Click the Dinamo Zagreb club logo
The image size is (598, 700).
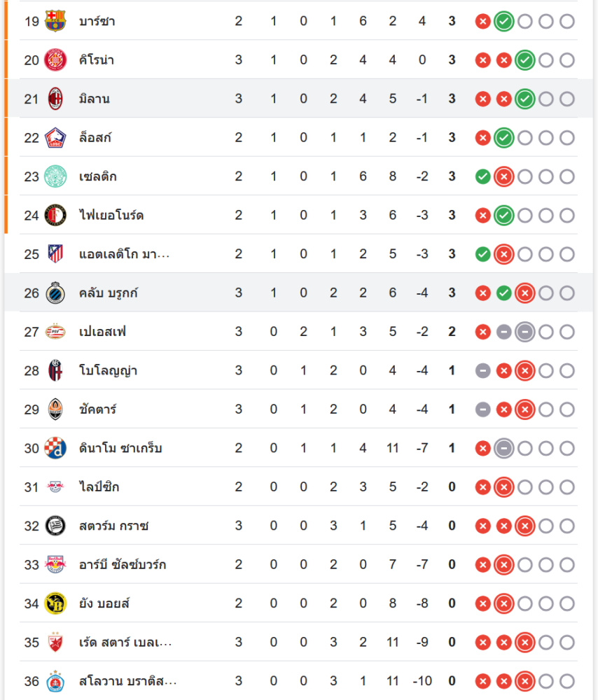coord(55,448)
